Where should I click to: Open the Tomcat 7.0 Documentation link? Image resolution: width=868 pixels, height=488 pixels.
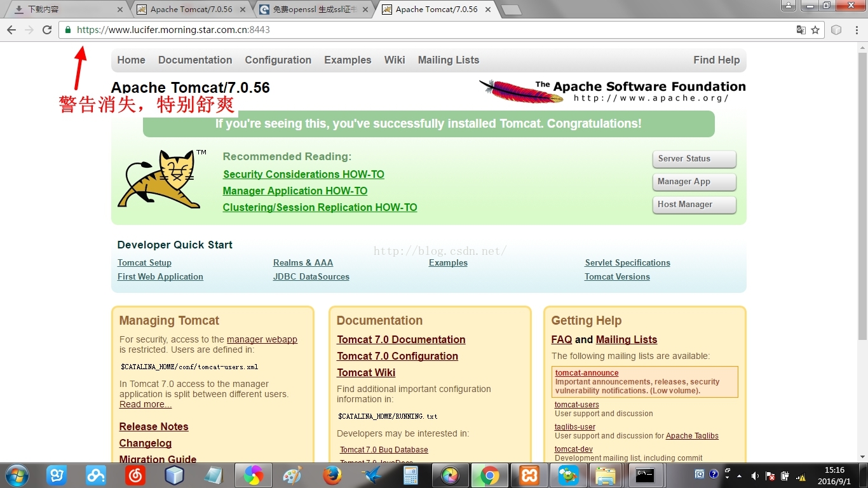click(401, 339)
